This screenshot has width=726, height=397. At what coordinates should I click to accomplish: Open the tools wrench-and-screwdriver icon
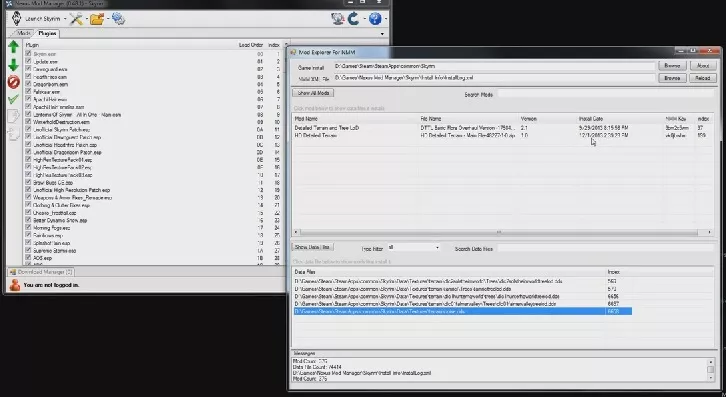pyautogui.click(x=76, y=19)
